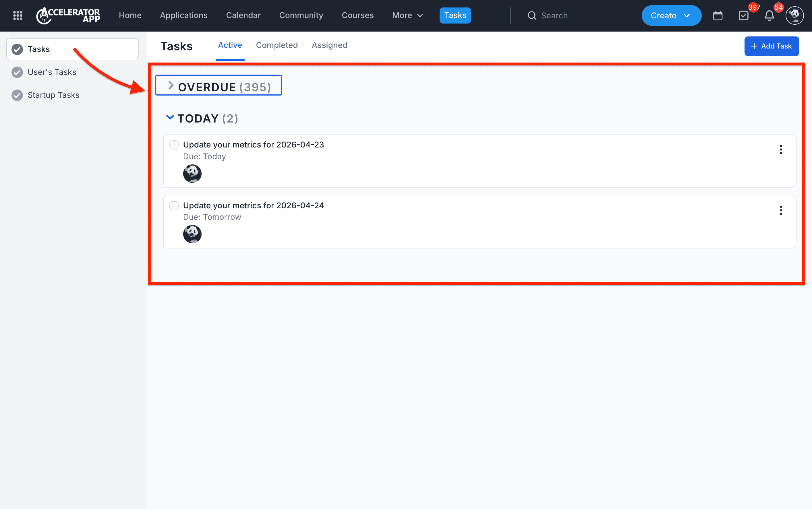Open tasks checklist icon with 397 badge

(744, 15)
